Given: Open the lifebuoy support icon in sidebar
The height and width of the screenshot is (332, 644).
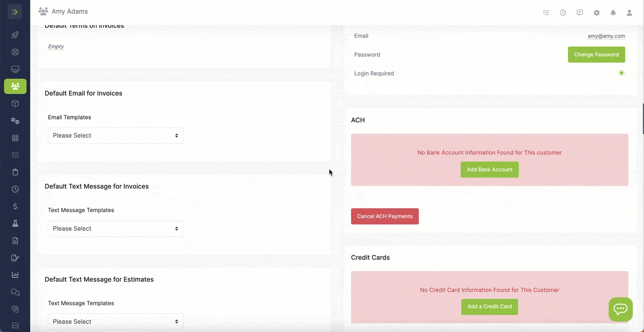Looking at the screenshot, I should [x=15, y=52].
